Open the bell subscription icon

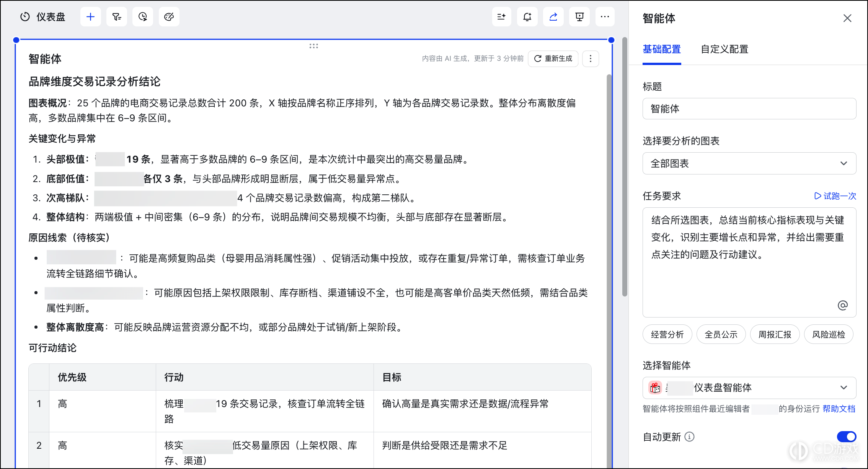(527, 17)
